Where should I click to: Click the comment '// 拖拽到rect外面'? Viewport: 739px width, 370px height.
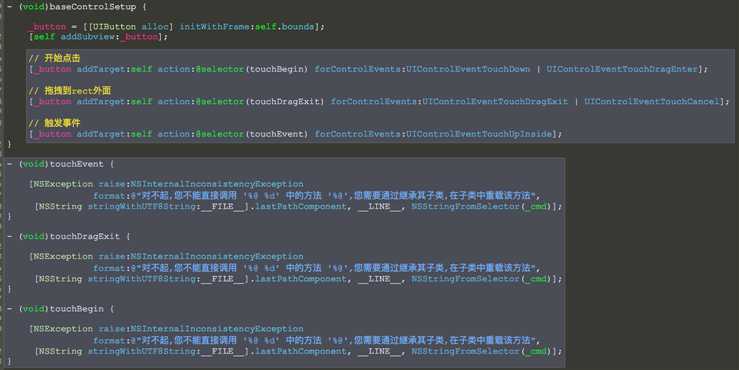(70, 90)
